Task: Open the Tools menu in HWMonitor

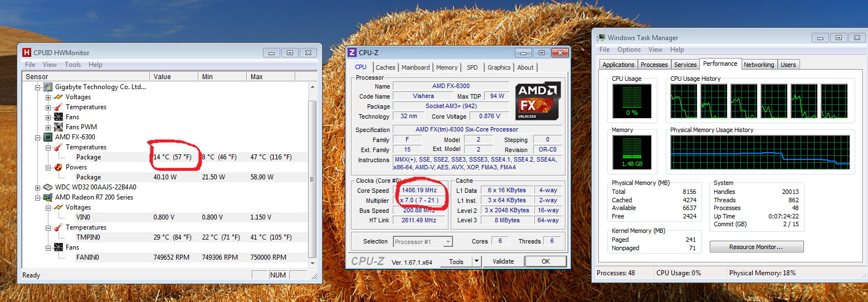Action: [x=72, y=65]
